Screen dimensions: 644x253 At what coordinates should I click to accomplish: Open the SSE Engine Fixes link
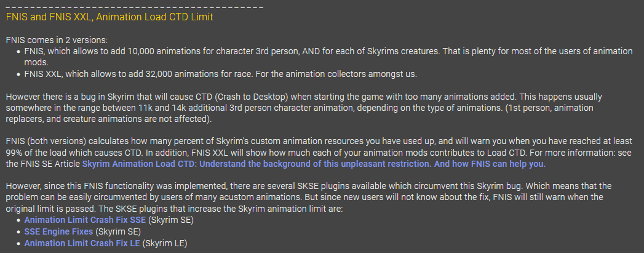tap(58, 231)
